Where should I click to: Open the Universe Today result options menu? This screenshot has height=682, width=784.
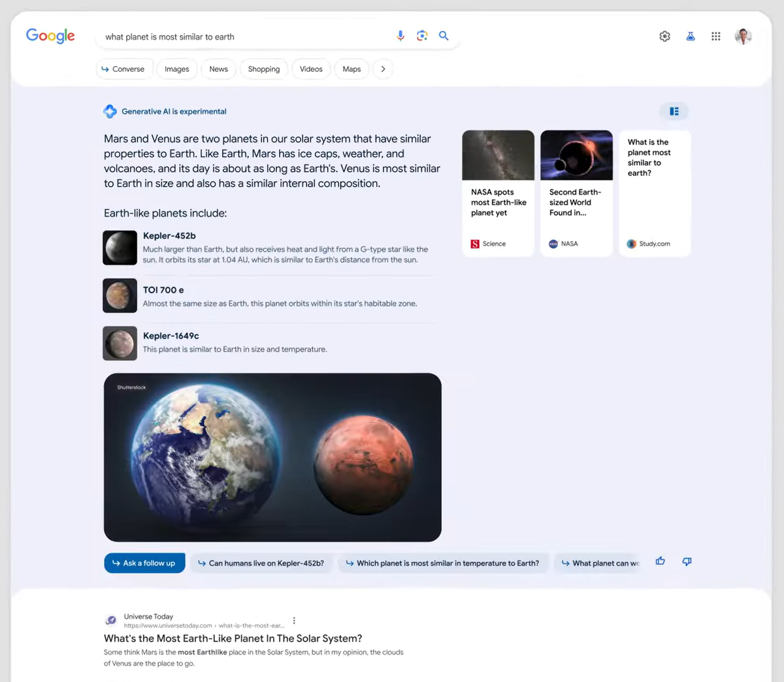pos(294,621)
